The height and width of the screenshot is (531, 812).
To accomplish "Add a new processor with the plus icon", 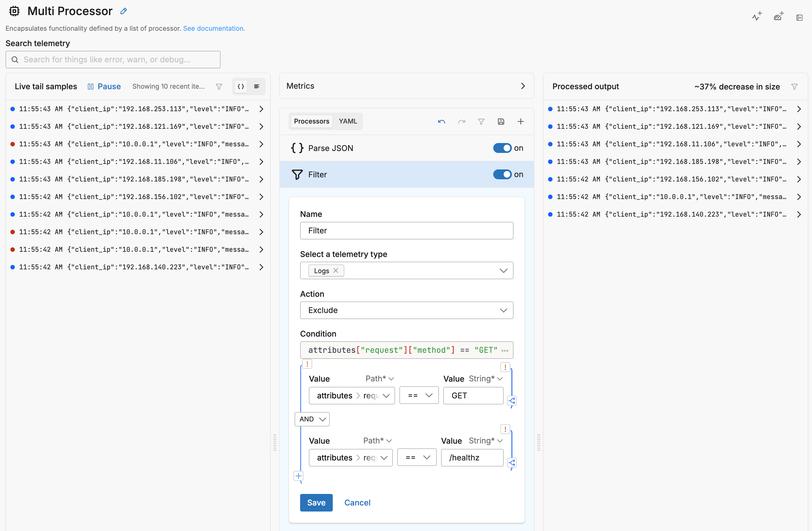I will pyautogui.click(x=521, y=121).
